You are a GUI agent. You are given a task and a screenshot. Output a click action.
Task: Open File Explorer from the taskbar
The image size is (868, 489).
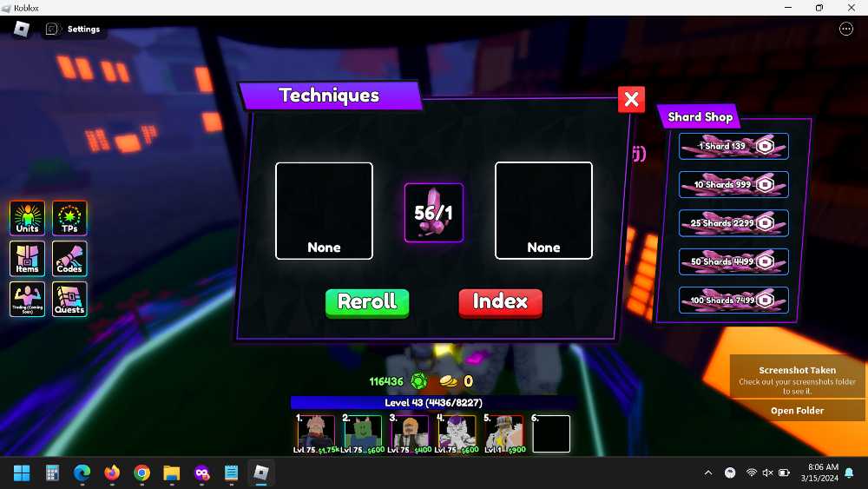[172, 473]
